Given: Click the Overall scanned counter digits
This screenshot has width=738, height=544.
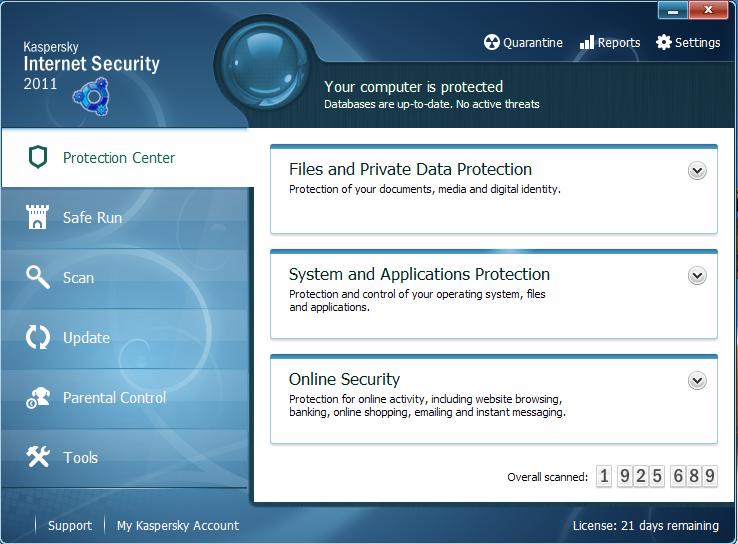Looking at the screenshot, I should 657,476.
